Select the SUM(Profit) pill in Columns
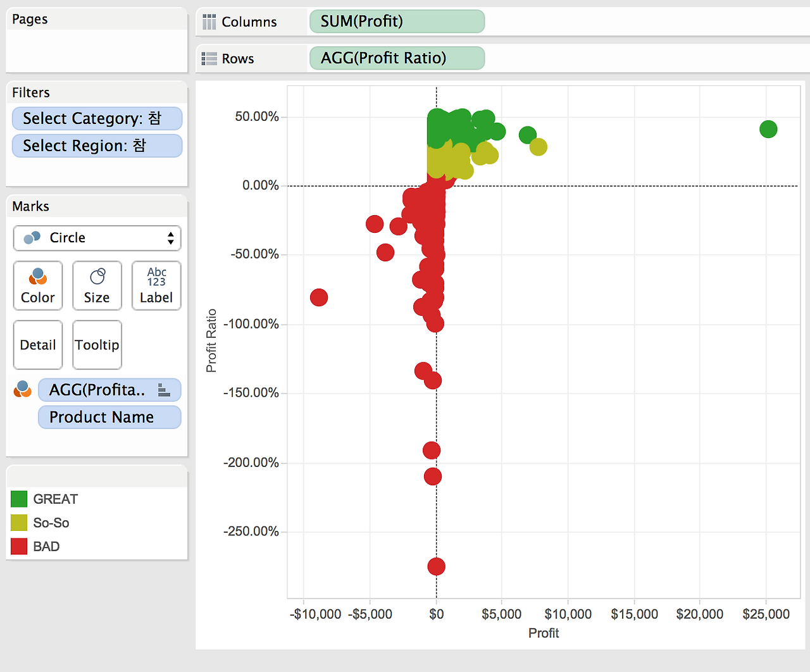810x672 pixels. 397,22
